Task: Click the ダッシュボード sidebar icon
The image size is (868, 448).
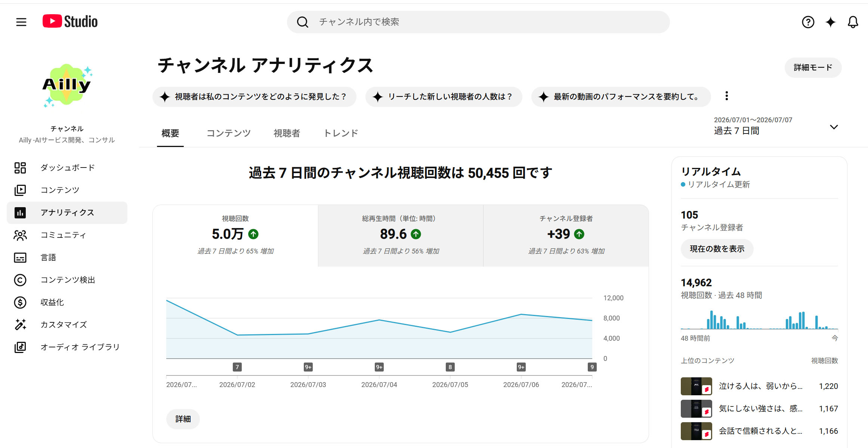Action: (20, 168)
